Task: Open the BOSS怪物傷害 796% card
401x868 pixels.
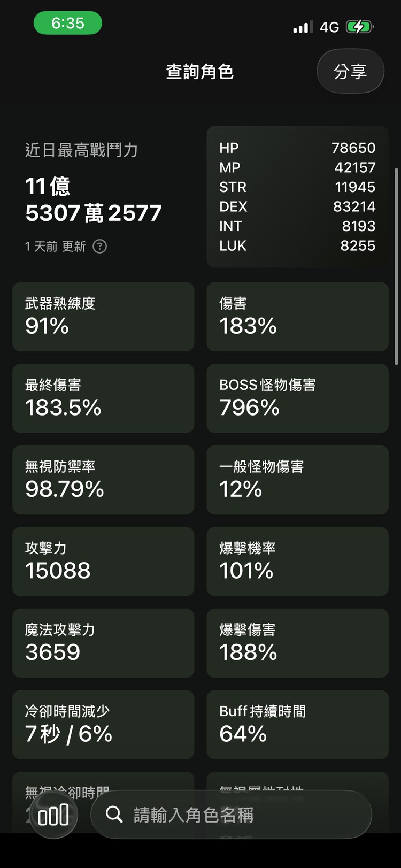Action: [x=297, y=398]
